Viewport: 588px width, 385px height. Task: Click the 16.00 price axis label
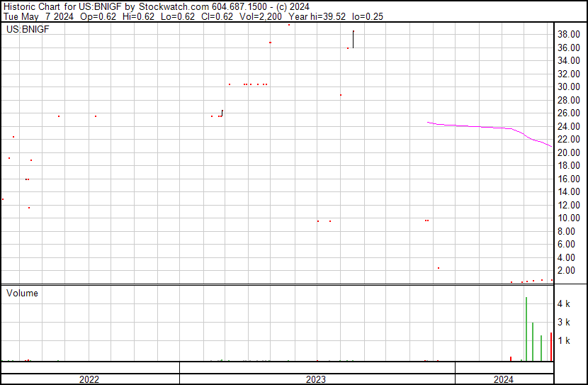click(x=569, y=179)
